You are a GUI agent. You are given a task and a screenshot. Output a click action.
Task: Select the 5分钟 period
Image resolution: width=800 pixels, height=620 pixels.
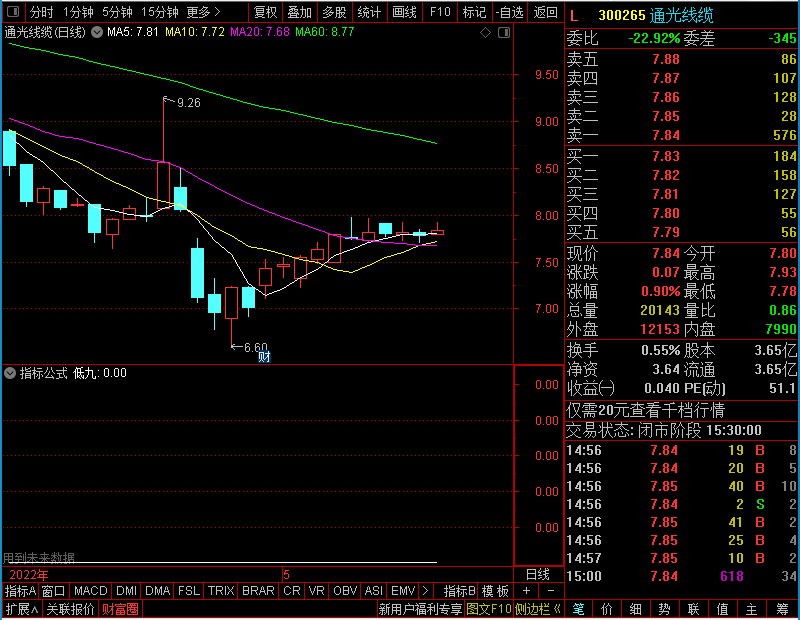point(117,12)
